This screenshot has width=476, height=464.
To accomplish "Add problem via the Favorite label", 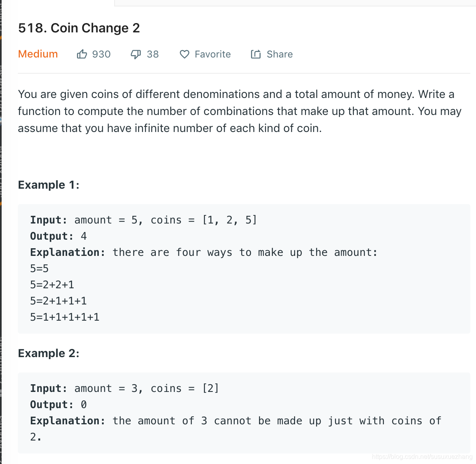I will (212, 54).
